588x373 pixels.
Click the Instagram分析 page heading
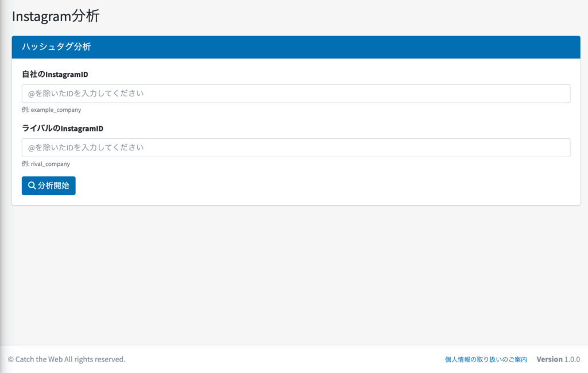point(56,16)
